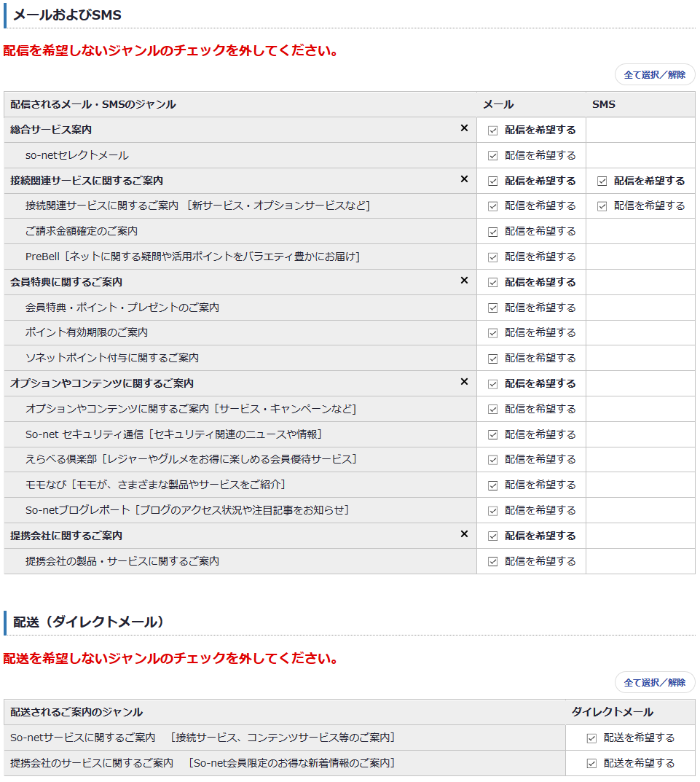Toggle mail checkbox for ソネットポイント付与に関するご案内
700x782 pixels.
coord(493,359)
